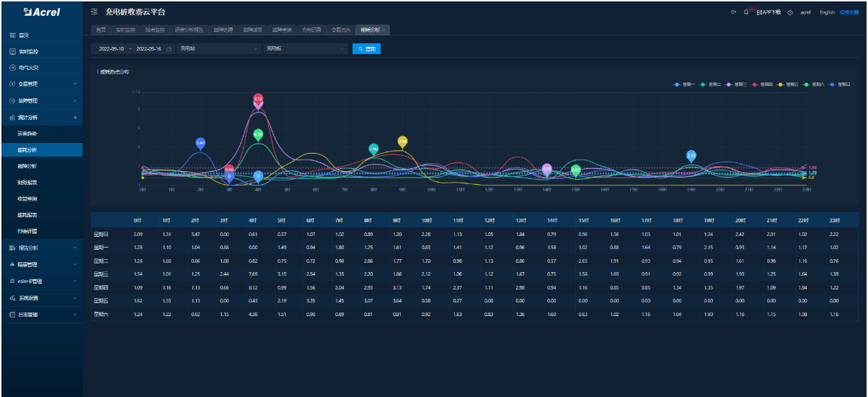
Task: Open 电气火灾 in the sidebar
Action: click(x=29, y=67)
